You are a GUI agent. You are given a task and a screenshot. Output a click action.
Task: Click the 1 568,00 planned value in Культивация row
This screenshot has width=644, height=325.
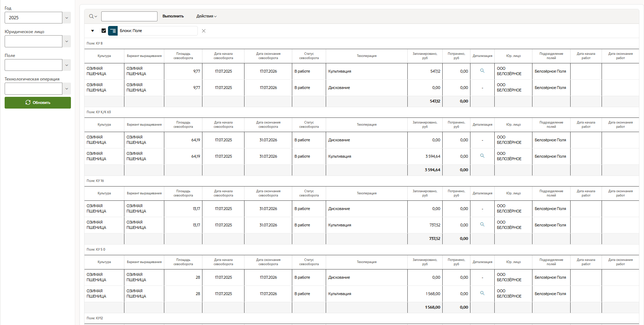click(x=433, y=294)
